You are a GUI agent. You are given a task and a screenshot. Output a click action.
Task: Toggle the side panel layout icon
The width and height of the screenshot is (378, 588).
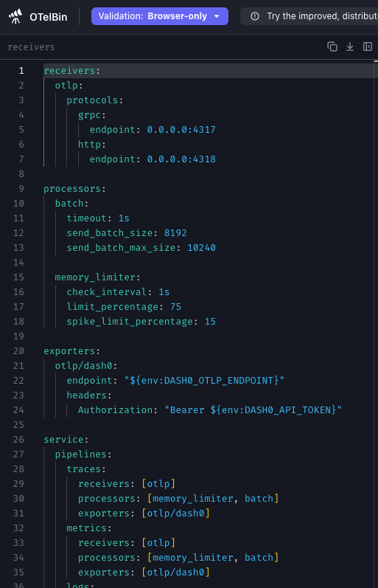(x=368, y=46)
